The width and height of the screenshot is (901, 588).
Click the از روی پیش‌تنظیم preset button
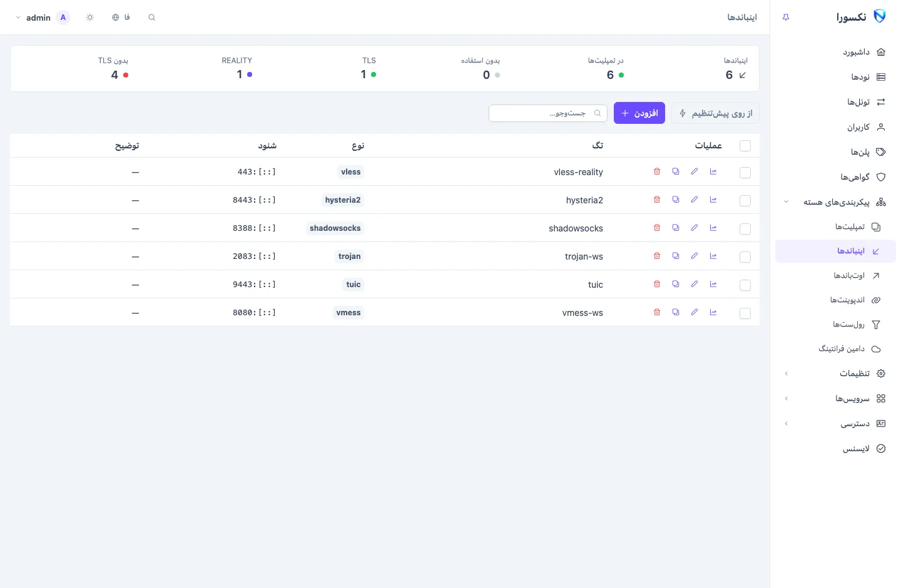(715, 113)
